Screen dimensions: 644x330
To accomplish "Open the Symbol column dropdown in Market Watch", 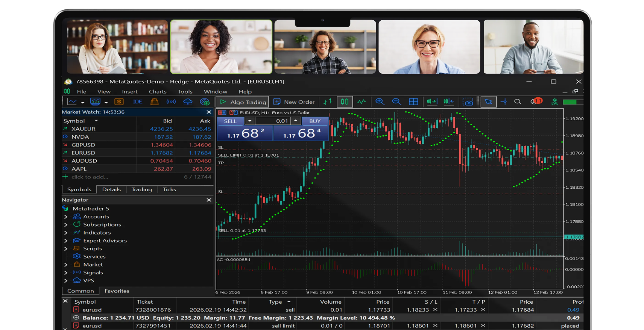I will (96, 121).
